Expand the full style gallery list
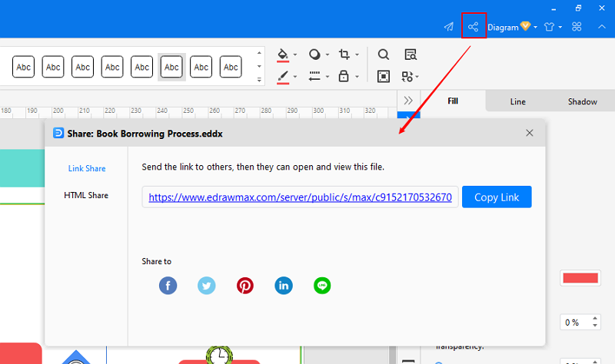This screenshot has height=364, width=615. 259,80
